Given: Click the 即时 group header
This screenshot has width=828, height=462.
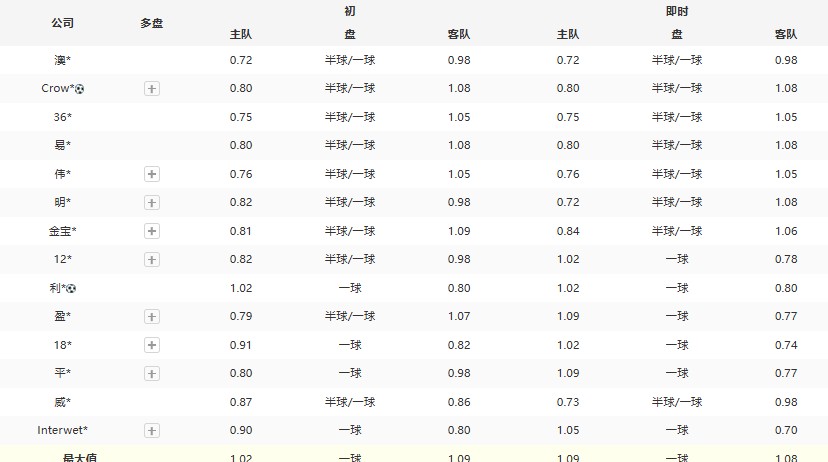Looking at the screenshot, I should [677, 12].
